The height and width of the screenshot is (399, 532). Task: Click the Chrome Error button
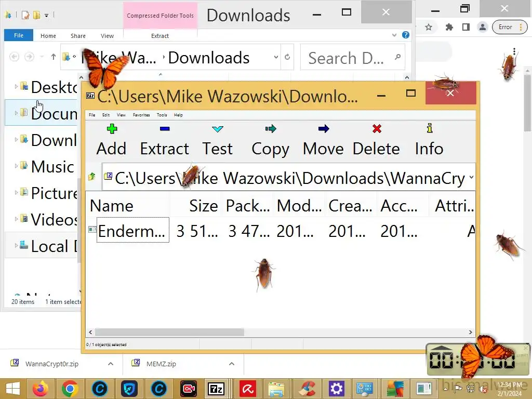click(x=510, y=27)
